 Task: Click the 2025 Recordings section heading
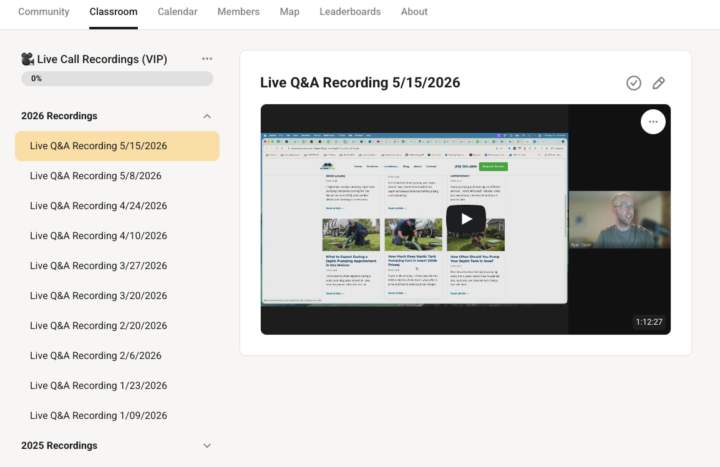click(59, 445)
